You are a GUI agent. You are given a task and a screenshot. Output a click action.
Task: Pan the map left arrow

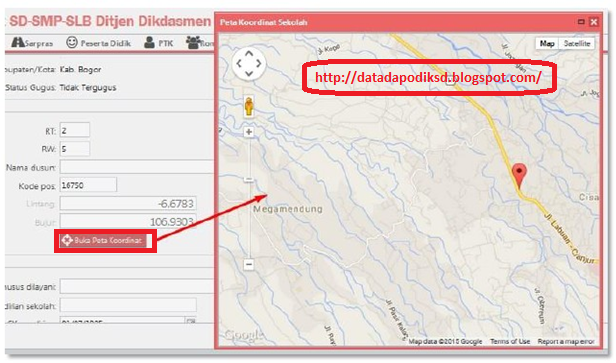tap(239, 63)
